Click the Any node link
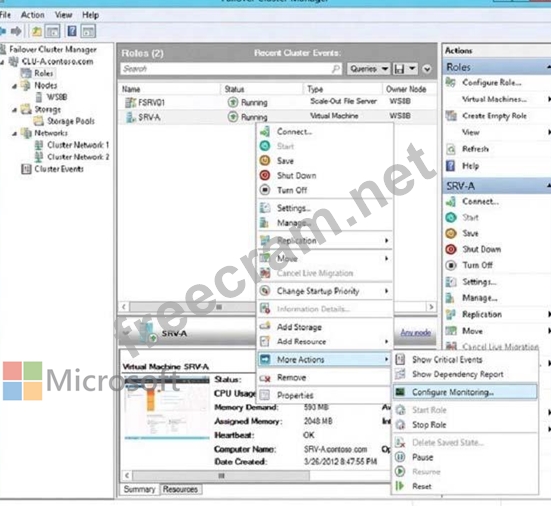 point(416,332)
